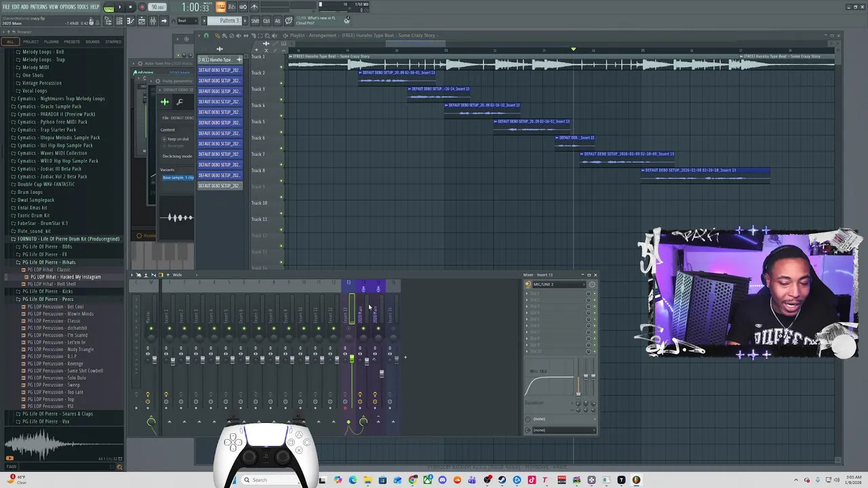Add a new pattern with plus button
868x488 pixels.
(x=244, y=21)
